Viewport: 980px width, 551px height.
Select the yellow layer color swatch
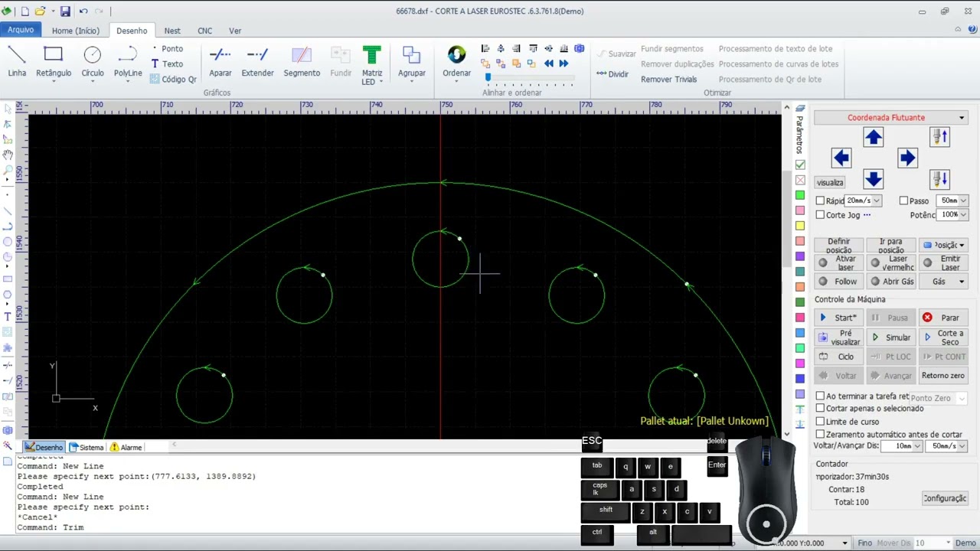[x=800, y=226]
